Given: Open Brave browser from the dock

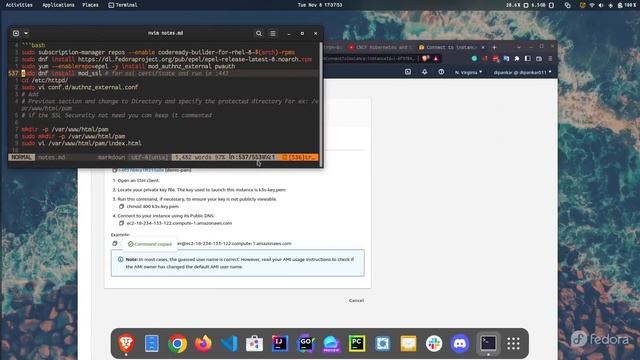Looking at the screenshot, I should (126, 343).
